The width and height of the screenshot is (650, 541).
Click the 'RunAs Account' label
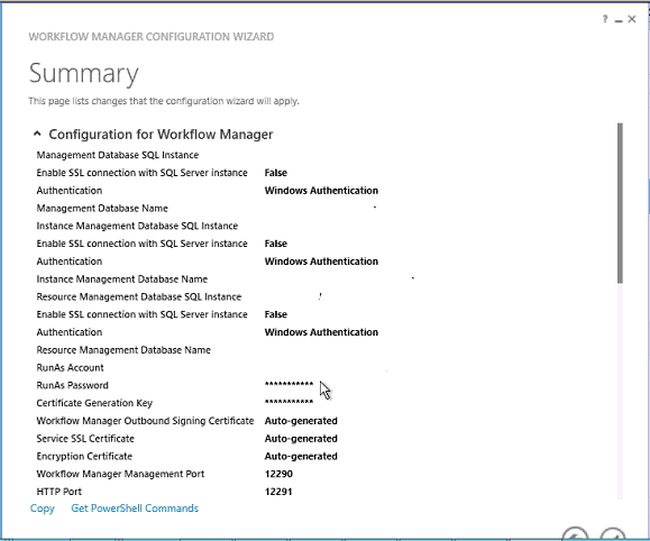70,368
